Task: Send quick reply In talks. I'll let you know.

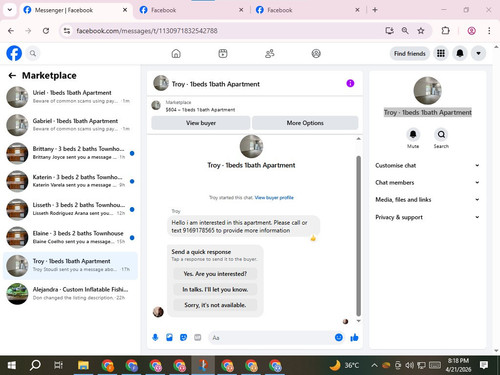Action: [x=215, y=289]
